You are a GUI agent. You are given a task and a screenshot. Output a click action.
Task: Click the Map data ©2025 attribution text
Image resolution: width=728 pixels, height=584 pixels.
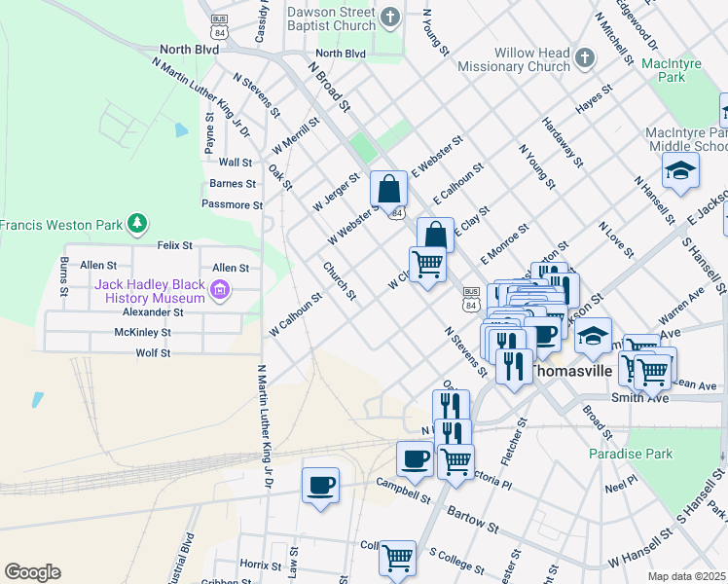[x=687, y=576]
